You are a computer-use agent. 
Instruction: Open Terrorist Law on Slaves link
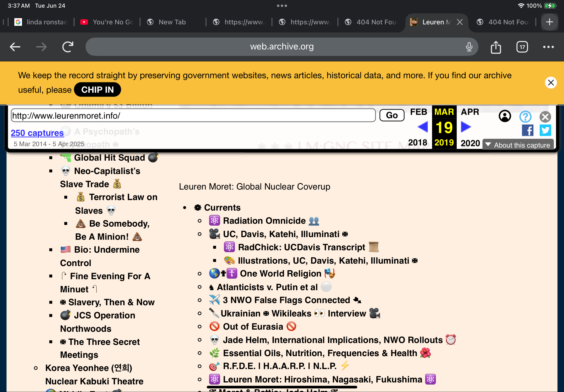pyautogui.click(x=116, y=204)
